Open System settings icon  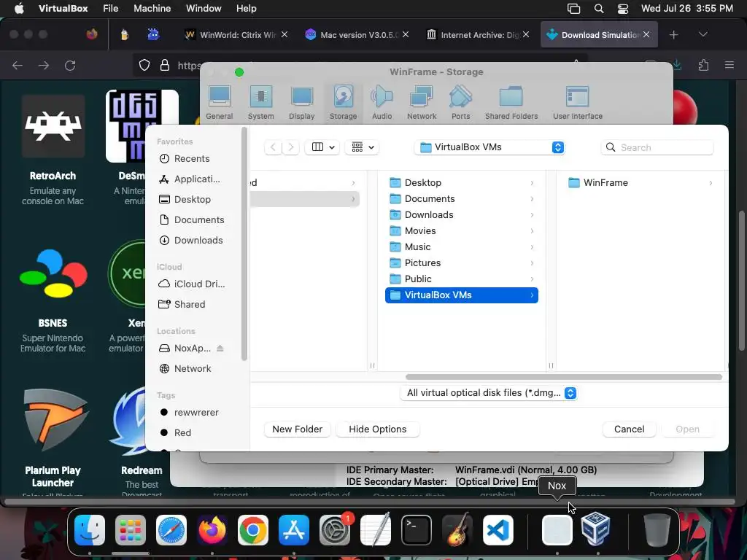tap(260, 102)
